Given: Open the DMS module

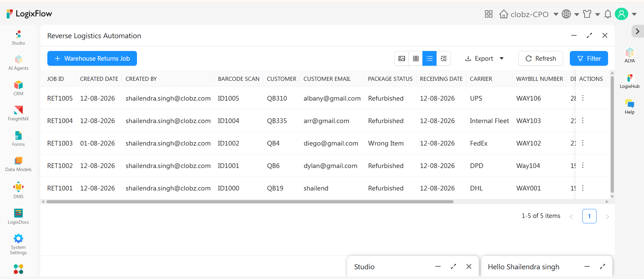Looking at the screenshot, I should click(18, 190).
